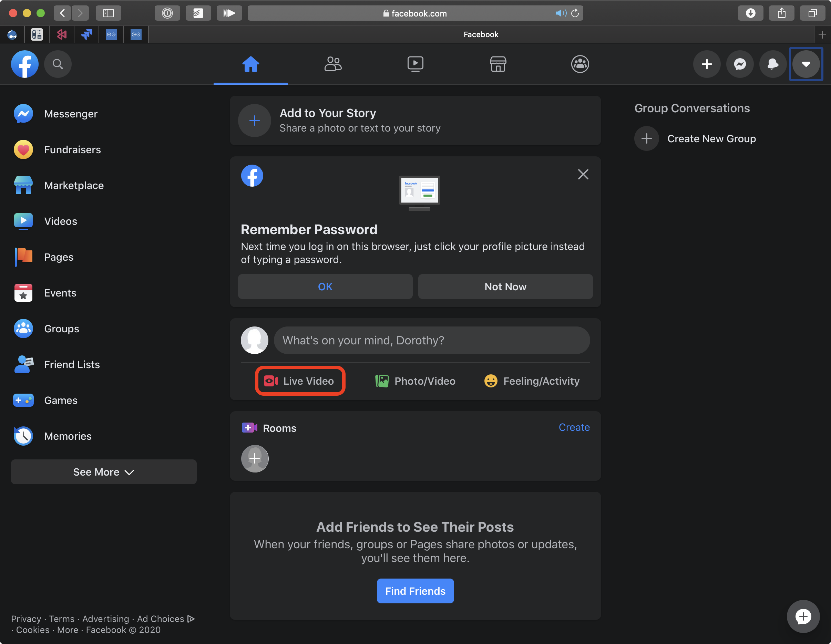
Task: Open the Safari downloads button
Action: (x=750, y=13)
